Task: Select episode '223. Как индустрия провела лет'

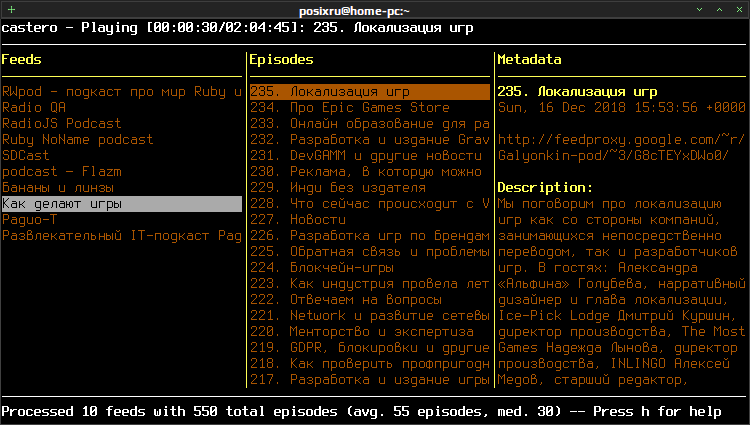Action: (370, 283)
